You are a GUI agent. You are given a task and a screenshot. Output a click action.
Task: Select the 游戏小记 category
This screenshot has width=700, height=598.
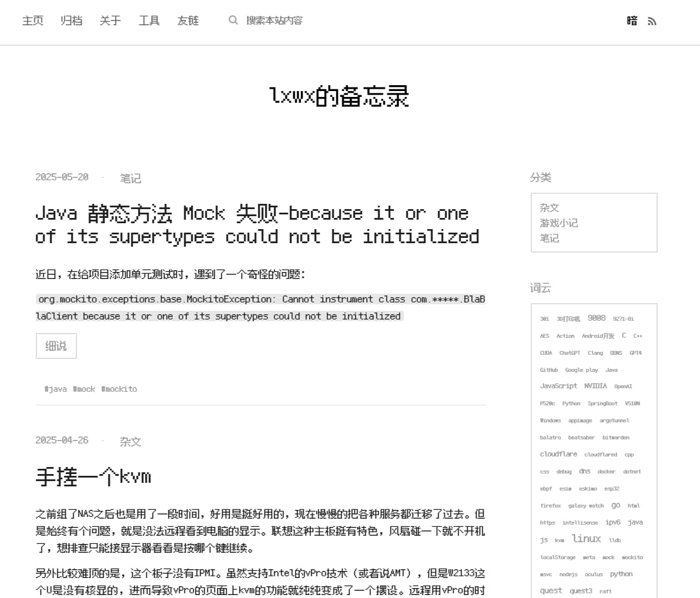click(x=558, y=223)
